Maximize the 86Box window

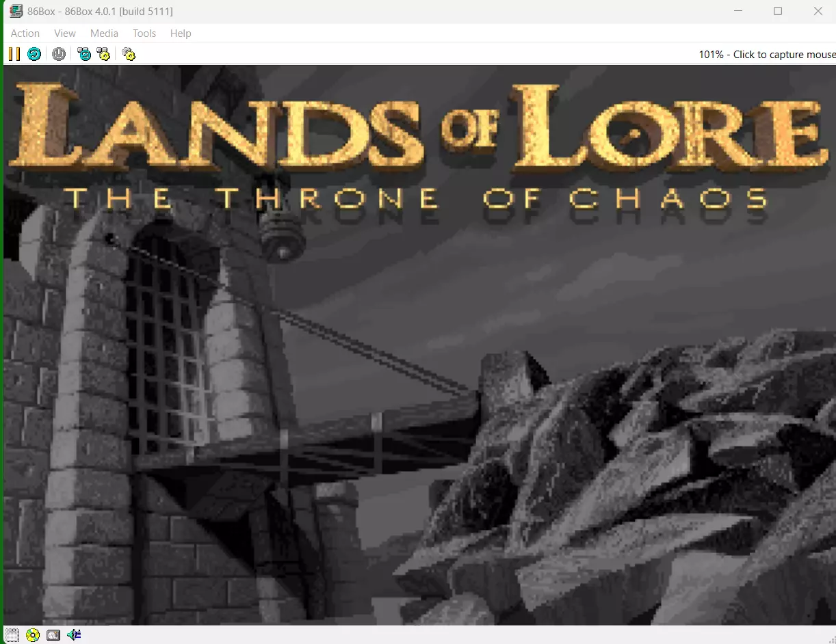click(x=778, y=11)
